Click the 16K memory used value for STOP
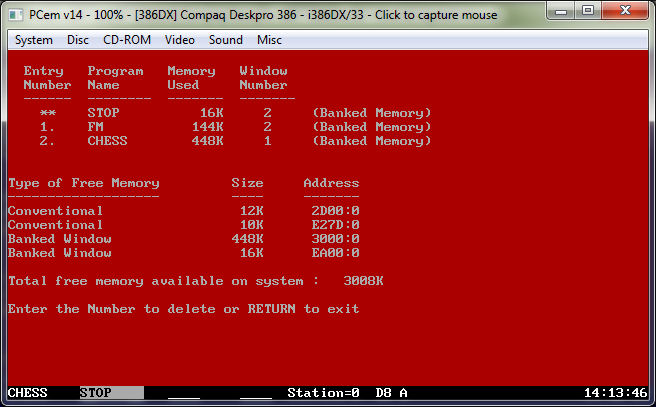 pos(212,113)
